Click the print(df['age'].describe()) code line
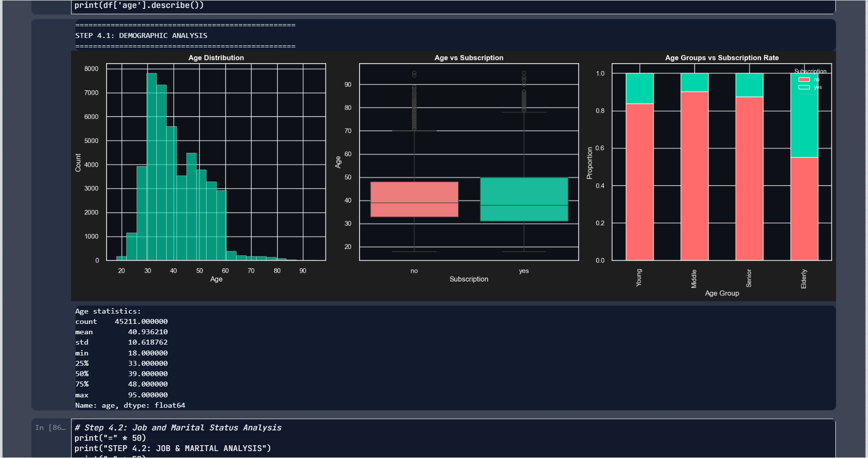Viewport: 868px width, 458px height. tap(139, 5)
